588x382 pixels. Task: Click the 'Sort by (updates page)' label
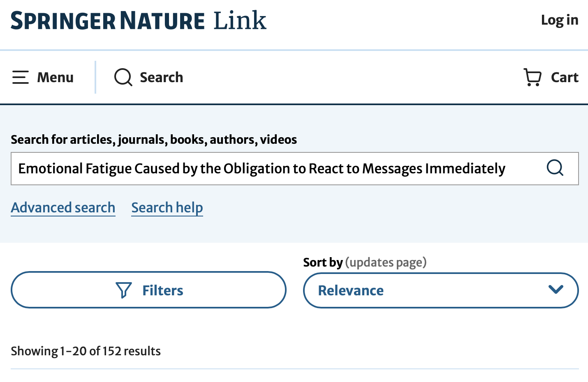click(365, 262)
